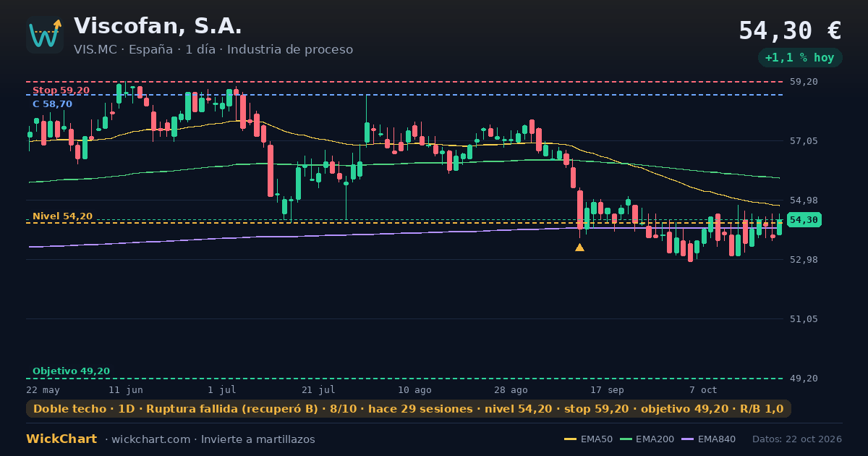Click the 28 ago date label
Image resolution: width=868 pixels, height=456 pixels.
pos(511,389)
